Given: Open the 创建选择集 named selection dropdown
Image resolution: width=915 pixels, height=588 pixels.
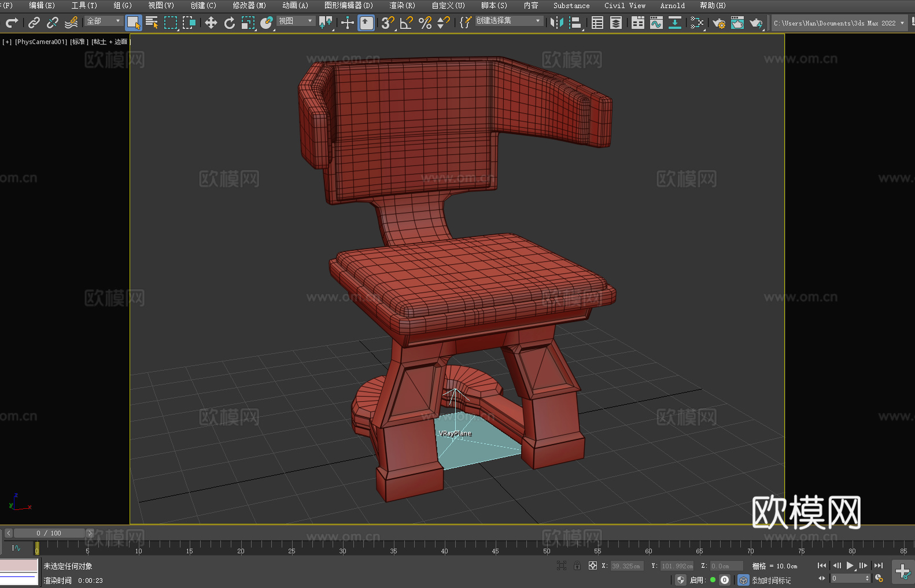Looking at the screenshot, I should (509, 21).
